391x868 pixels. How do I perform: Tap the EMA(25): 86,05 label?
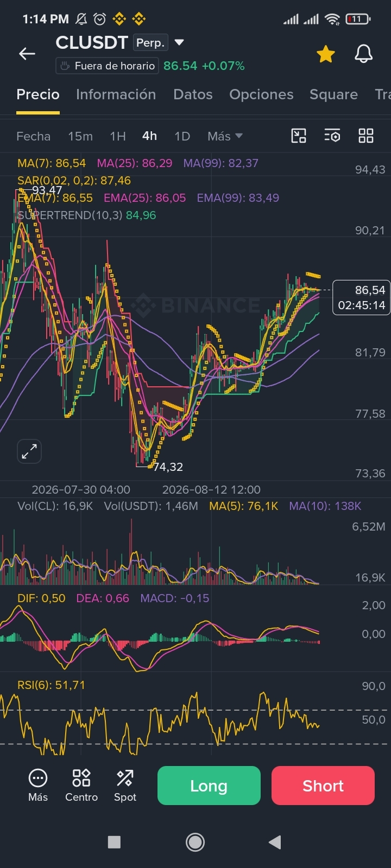[145, 198]
